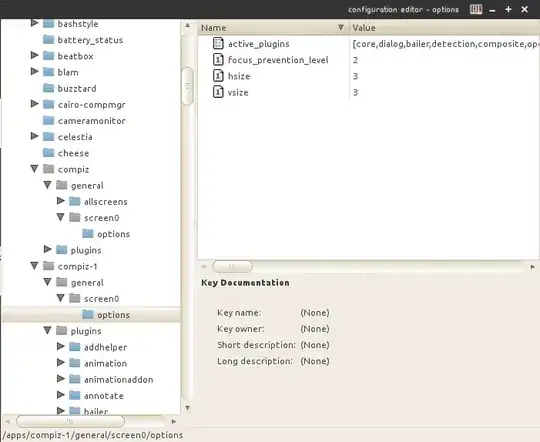Click the tree scroll-up arrow
The image size is (540, 442).
coord(187,25)
